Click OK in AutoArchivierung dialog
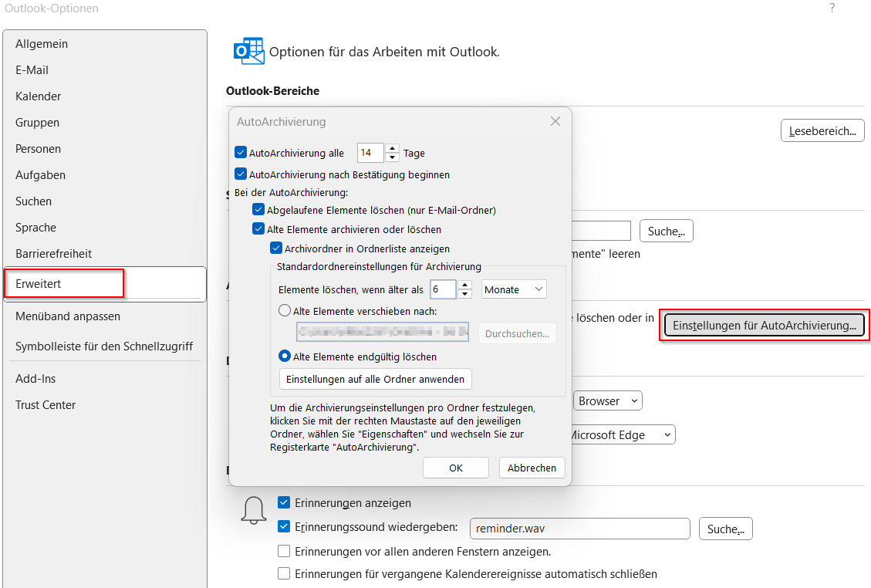This screenshot has width=871, height=588. (x=455, y=468)
